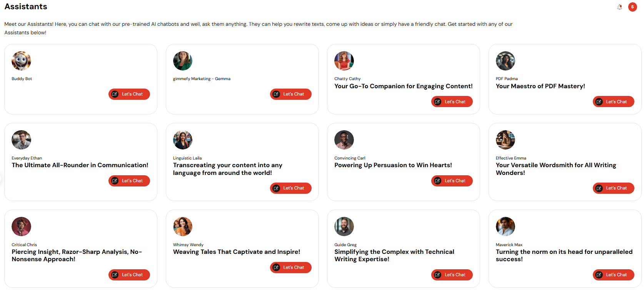Click PDF Padma's avatar image

[506, 61]
